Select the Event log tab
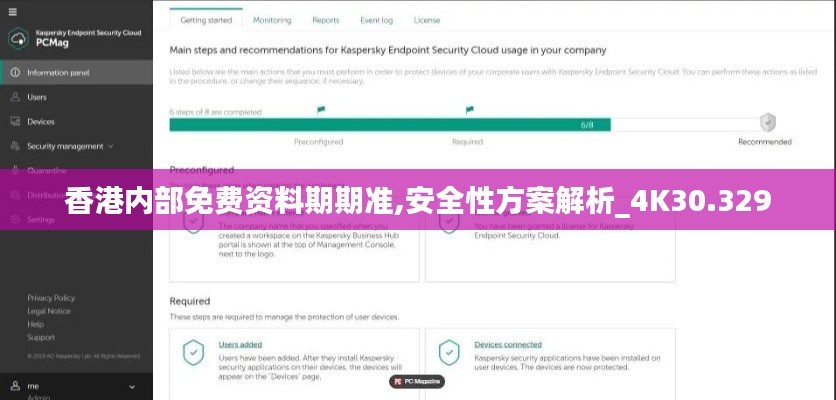This screenshot has width=836, height=400. pos(376,20)
